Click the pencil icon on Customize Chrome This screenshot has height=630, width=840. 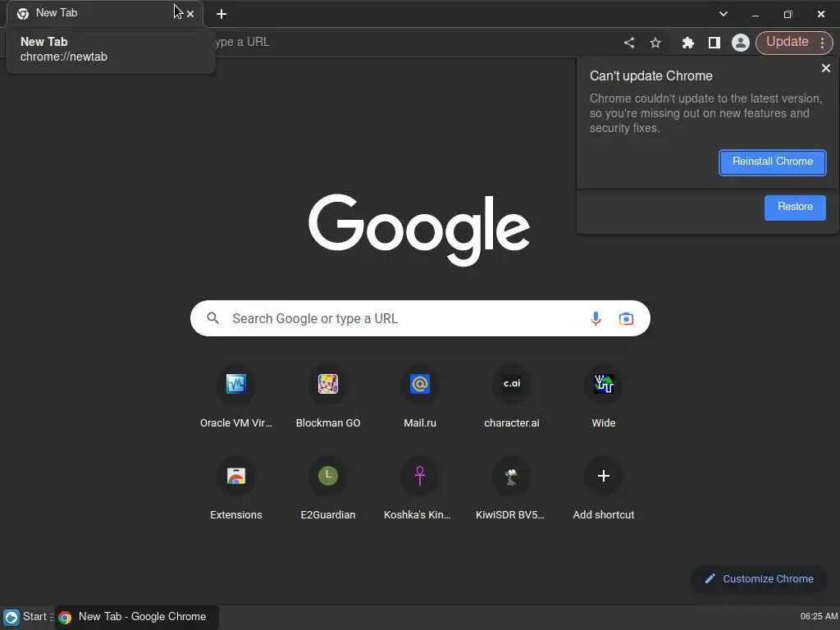pyautogui.click(x=710, y=578)
